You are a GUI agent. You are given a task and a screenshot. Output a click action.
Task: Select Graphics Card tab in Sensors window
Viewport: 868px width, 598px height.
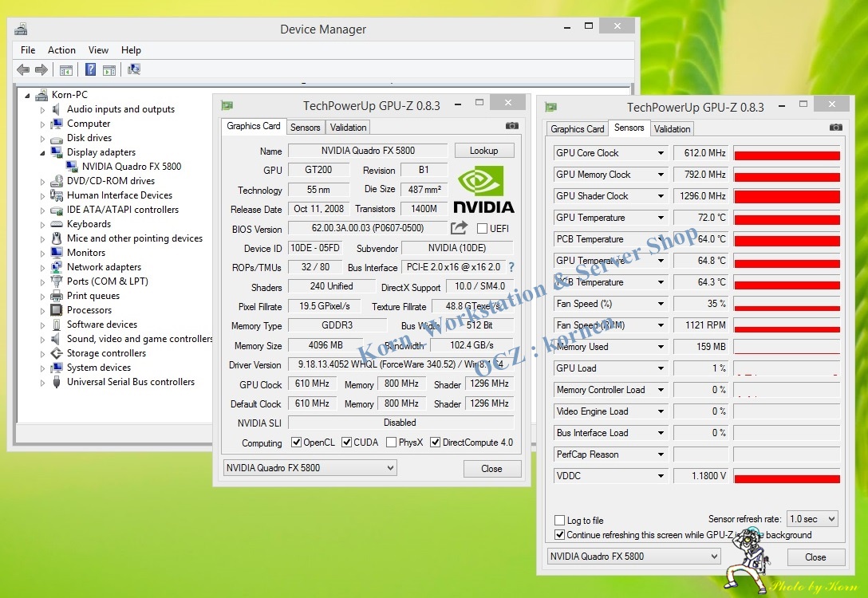[578, 129]
